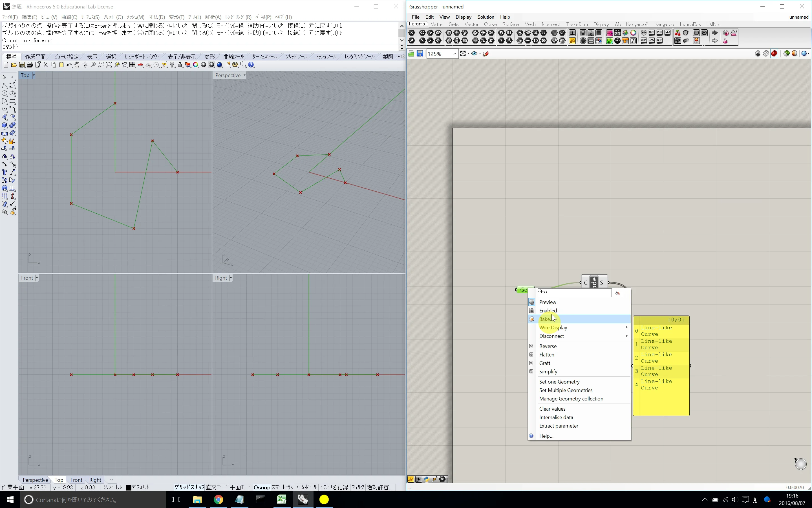Toggle Record History in Rhino status bar

point(334,487)
